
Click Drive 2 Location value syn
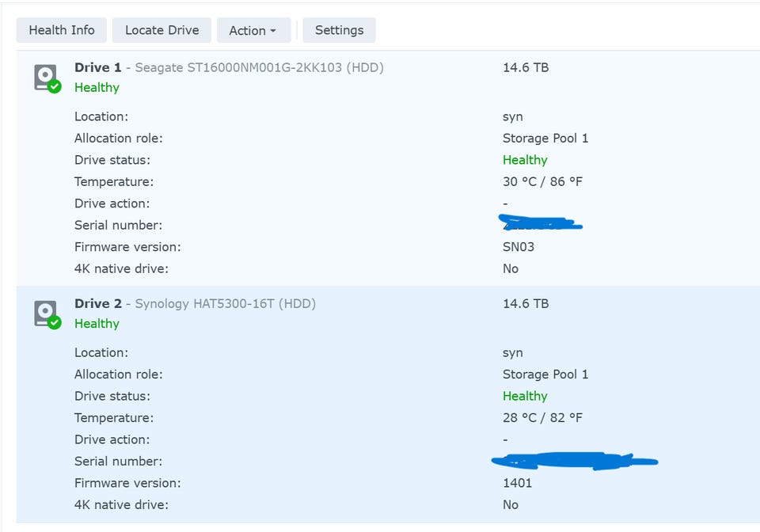513,353
